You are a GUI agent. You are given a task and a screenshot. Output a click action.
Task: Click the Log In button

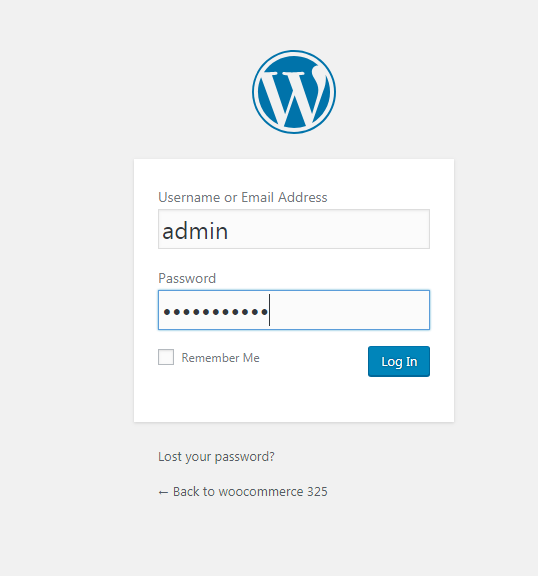(399, 361)
